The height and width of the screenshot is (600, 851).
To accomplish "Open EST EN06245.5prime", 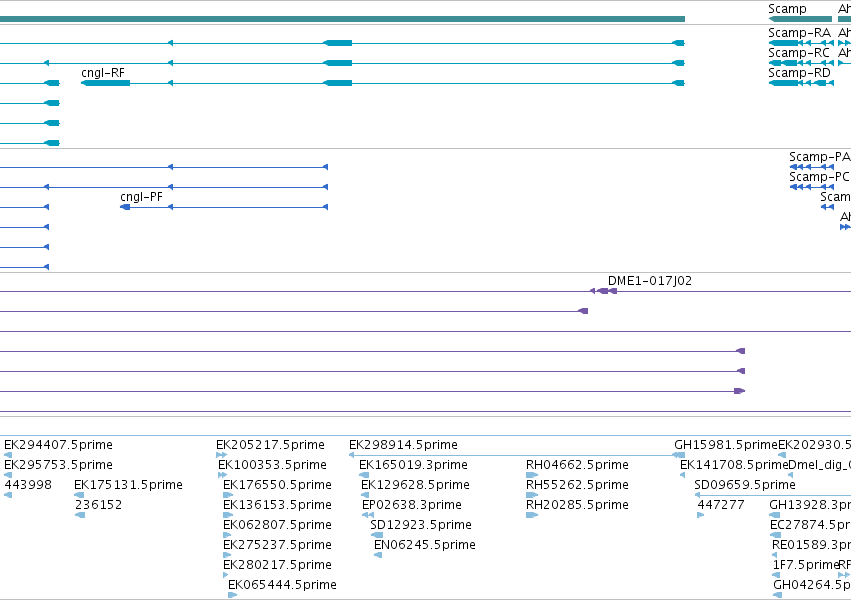I will click(x=425, y=545).
